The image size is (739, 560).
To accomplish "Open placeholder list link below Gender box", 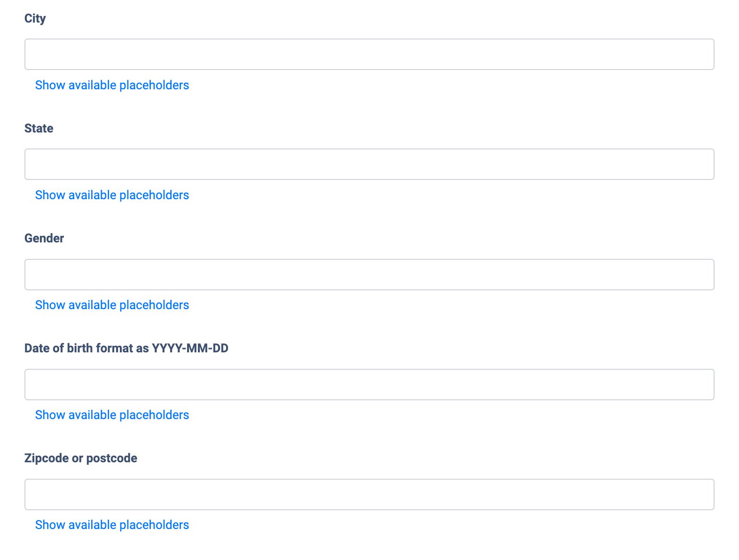I will point(112,305).
